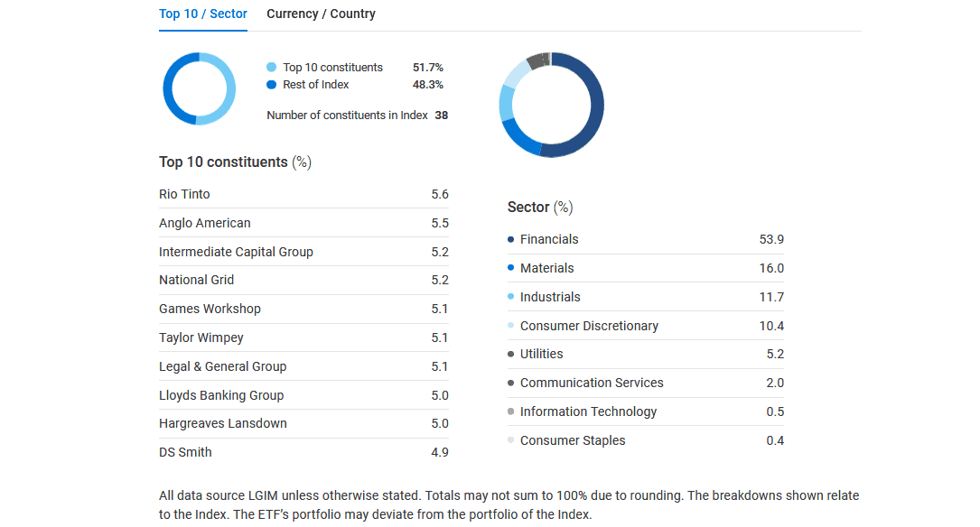The image size is (980, 527).
Task: Click the Lloyds Banking Group entry
Action: pyautogui.click(x=221, y=395)
